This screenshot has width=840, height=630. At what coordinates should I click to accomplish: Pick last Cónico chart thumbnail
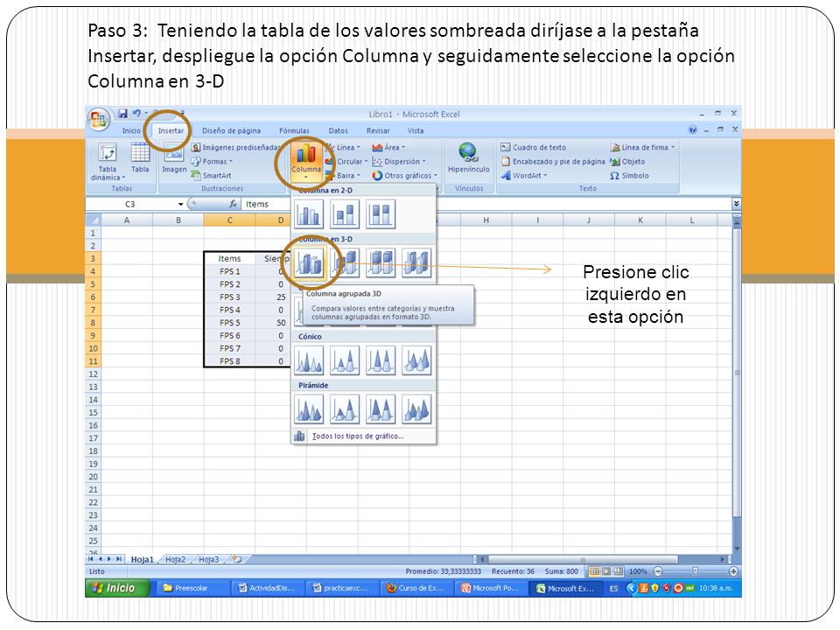coord(416,360)
